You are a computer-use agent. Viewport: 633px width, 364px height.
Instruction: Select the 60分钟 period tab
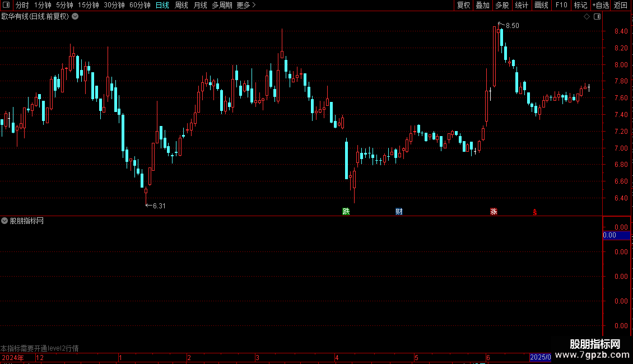[140, 5]
